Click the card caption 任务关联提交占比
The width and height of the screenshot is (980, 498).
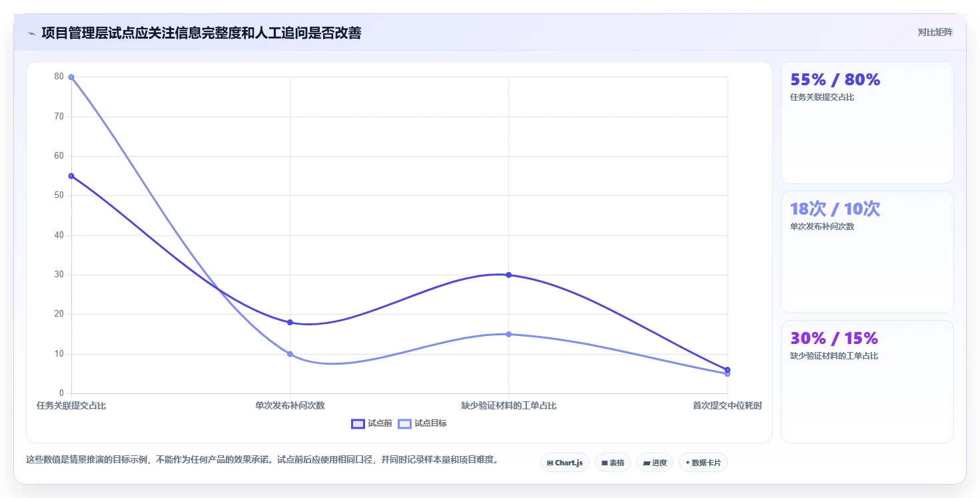pyautogui.click(x=822, y=97)
